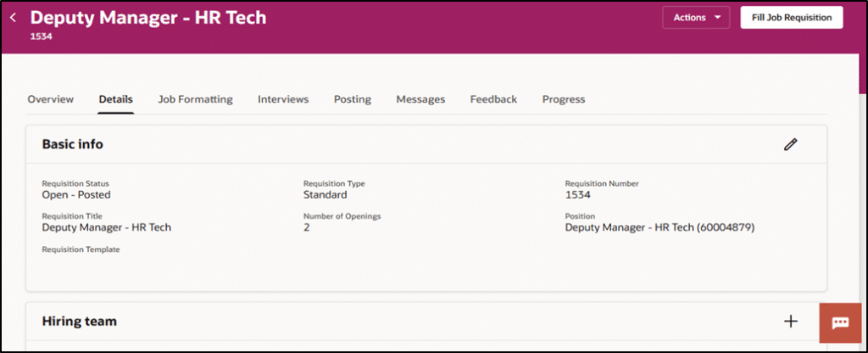Open the Posting tab

(x=352, y=99)
